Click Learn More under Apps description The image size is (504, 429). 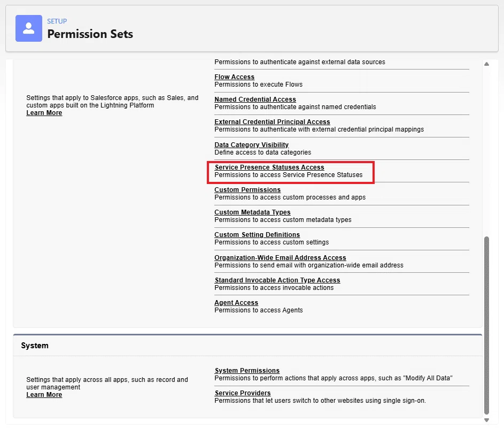pos(44,113)
